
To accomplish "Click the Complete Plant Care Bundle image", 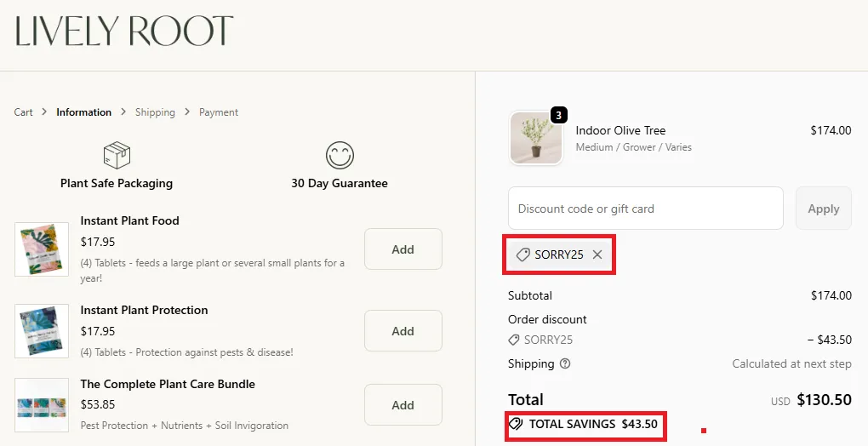I will click(42, 404).
